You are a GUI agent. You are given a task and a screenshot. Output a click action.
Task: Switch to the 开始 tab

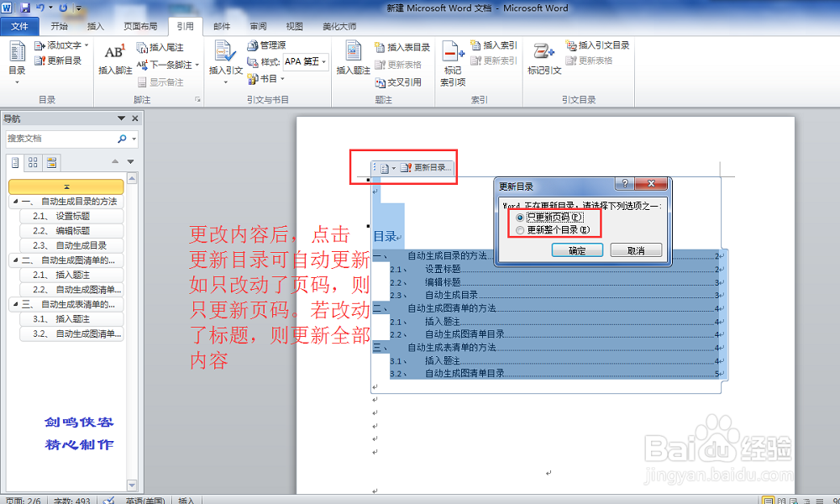(59, 26)
